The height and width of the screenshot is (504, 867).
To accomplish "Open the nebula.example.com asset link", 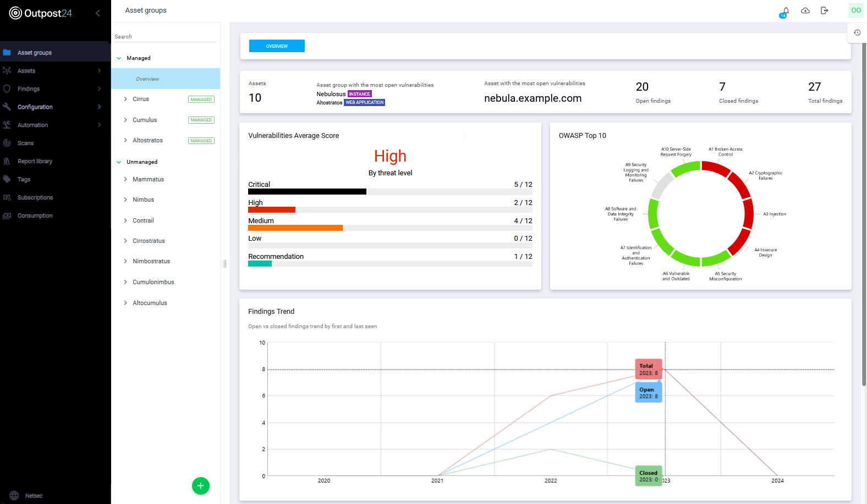I will [533, 98].
